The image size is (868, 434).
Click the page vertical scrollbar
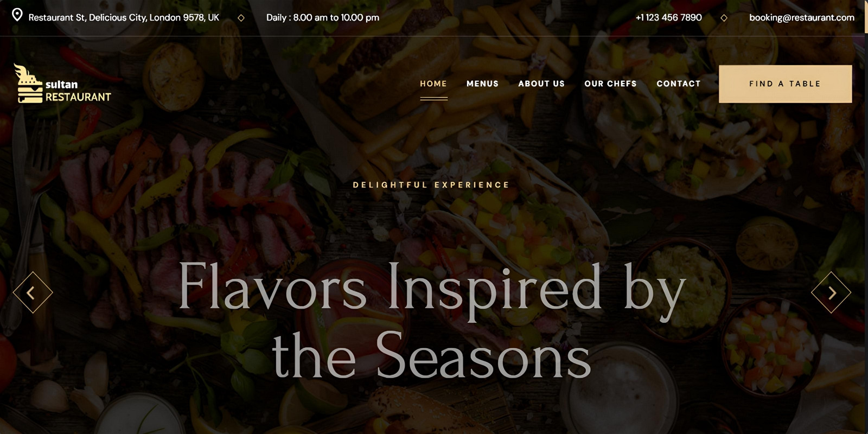866,217
